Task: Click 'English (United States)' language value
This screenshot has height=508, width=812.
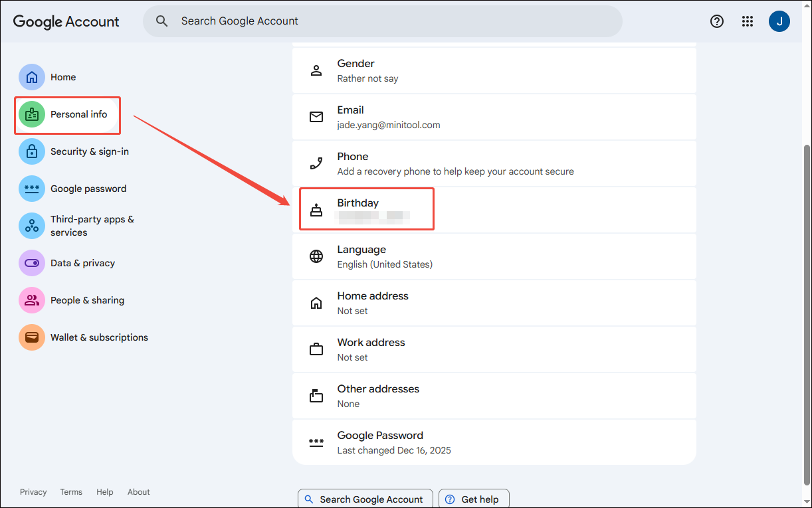Action: point(385,264)
